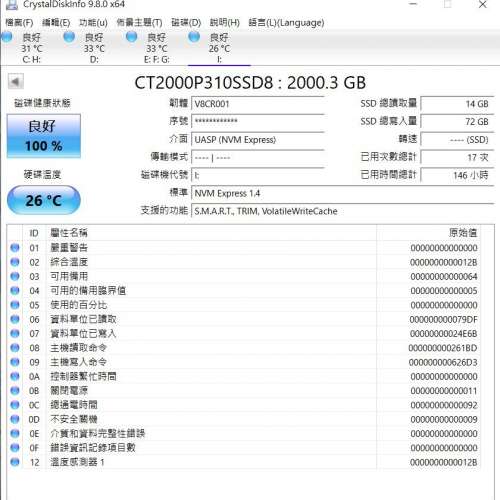Click status orb of attribute row 0E
The image size is (500, 500).
15,433
